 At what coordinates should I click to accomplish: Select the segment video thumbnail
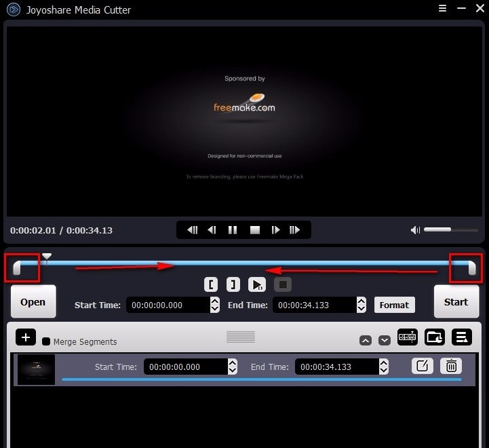(36, 369)
